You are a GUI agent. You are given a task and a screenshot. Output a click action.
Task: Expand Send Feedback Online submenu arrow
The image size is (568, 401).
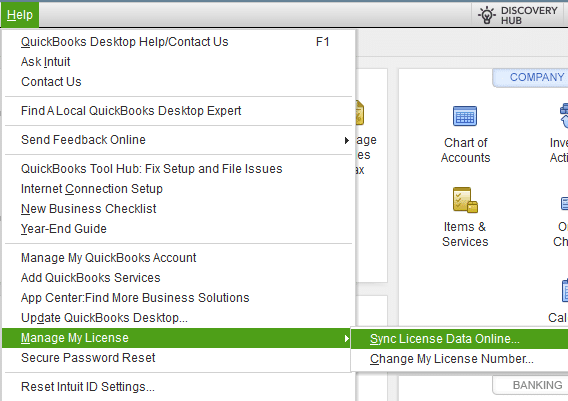click(347, 140)
